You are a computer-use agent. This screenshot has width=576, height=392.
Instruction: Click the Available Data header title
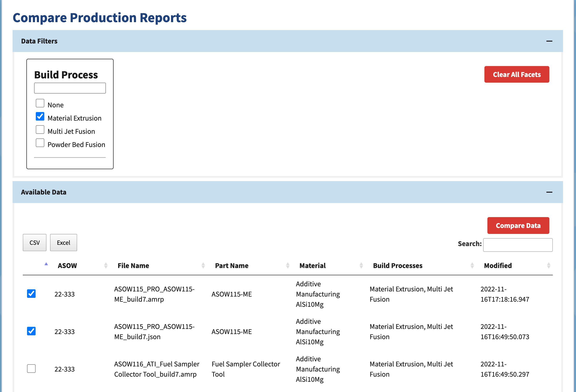point(44,192)
